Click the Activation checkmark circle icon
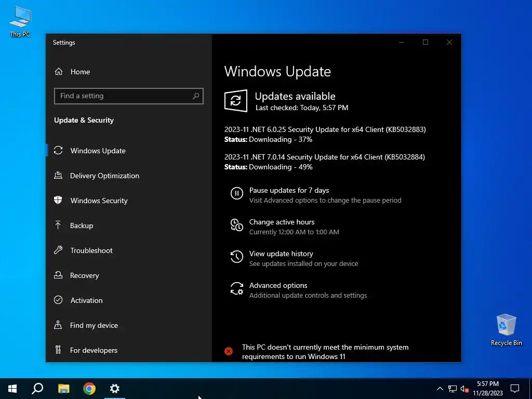532x399 pixels. pyautogui.click(x=58, y=300)
